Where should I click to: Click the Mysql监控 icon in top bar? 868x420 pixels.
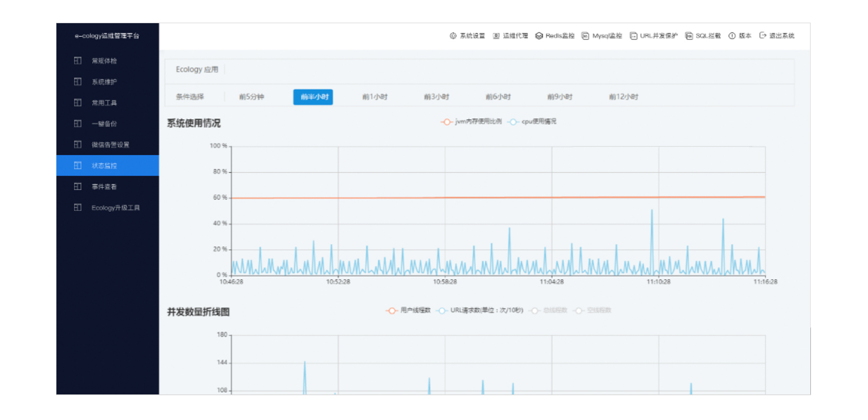[x=585, y=36]
